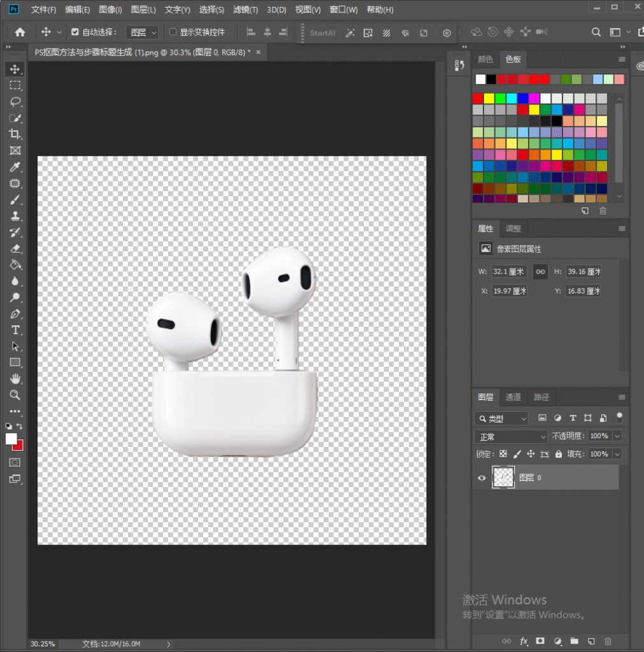The width and height of the screenshot is (644, 652).
Task: Open the 图层 auto-select dropdown
Action: [142, 32]
